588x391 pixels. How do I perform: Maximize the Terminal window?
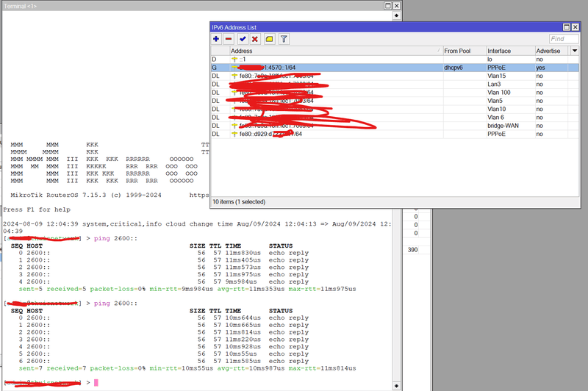coord(387,6)
